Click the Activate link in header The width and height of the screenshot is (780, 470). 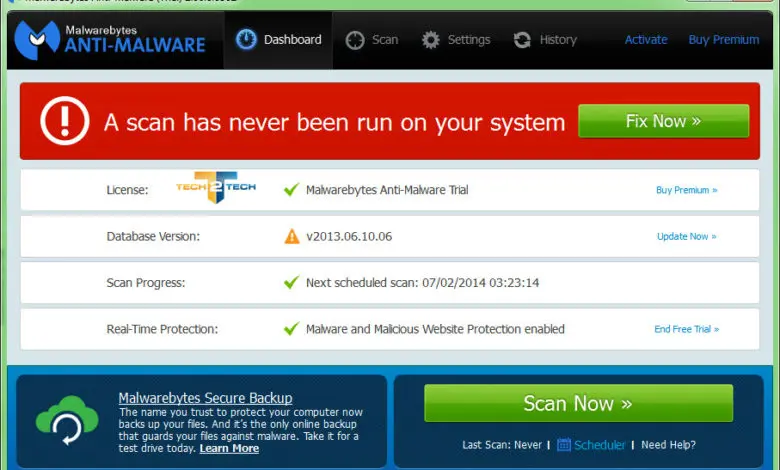click(x=646, y=40)
